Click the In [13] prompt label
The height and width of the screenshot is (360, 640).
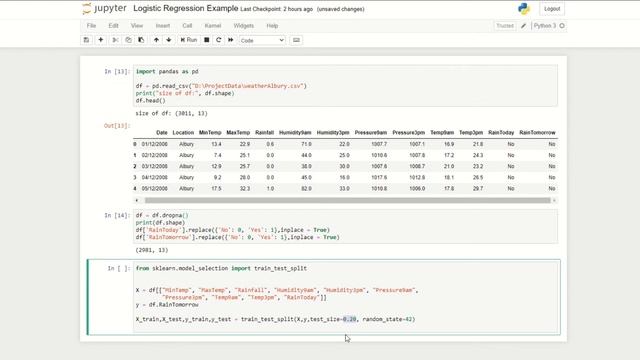click(x=117, y=71)
